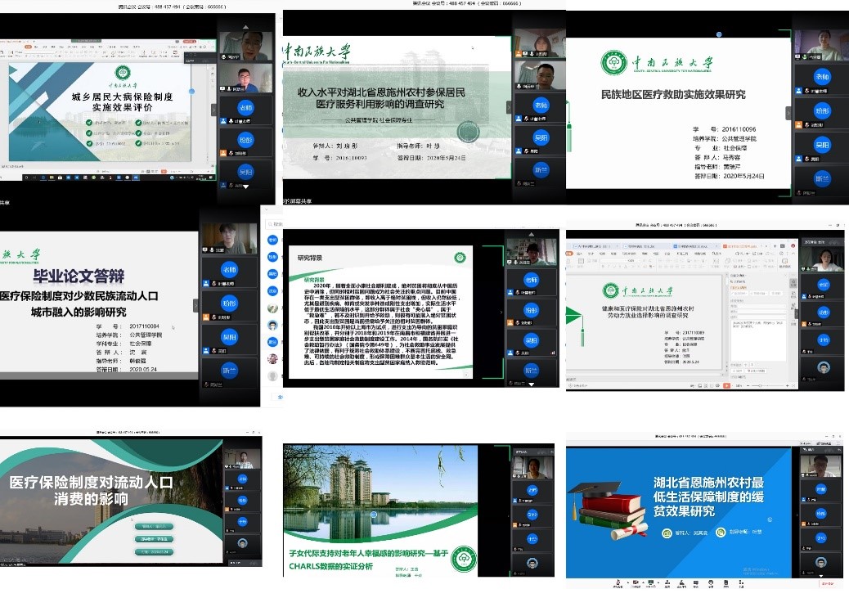This screenshot has height=616, width=849.
Task: Select woman video tile in 劳动力就业选择 WPS meeting
Action: pyautogui.click(x=823, y=259)
